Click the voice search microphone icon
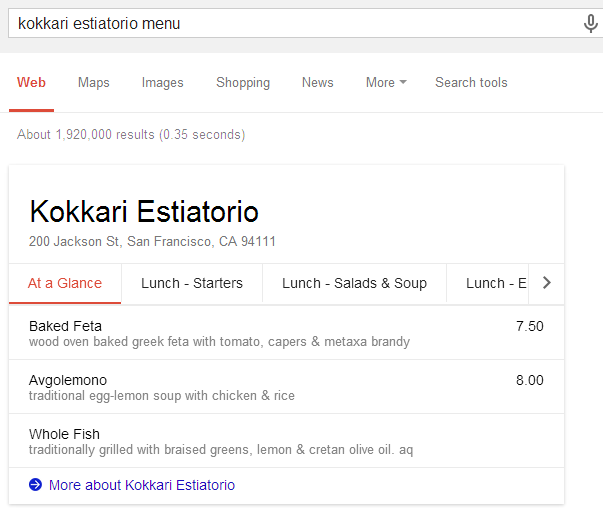 (x=590, y=23)
